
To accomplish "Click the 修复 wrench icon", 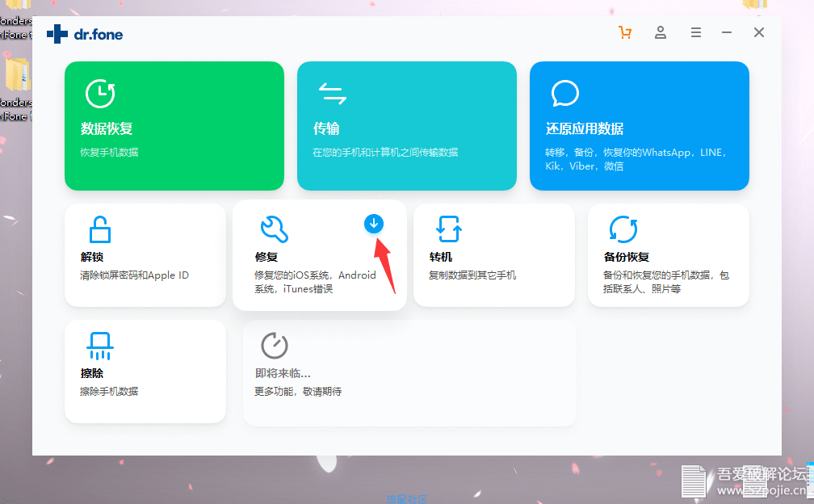I will coord(274,229).
